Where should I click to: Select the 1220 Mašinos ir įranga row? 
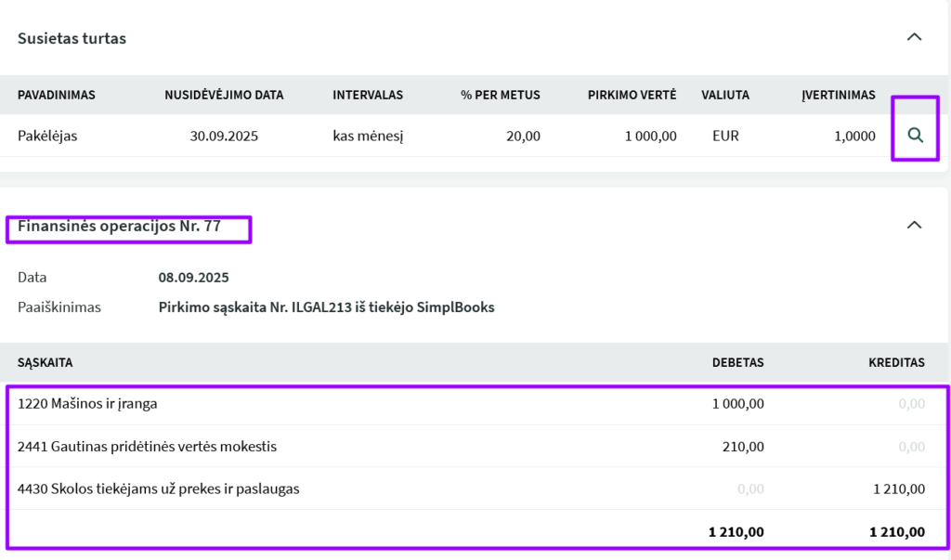point(87,404)
